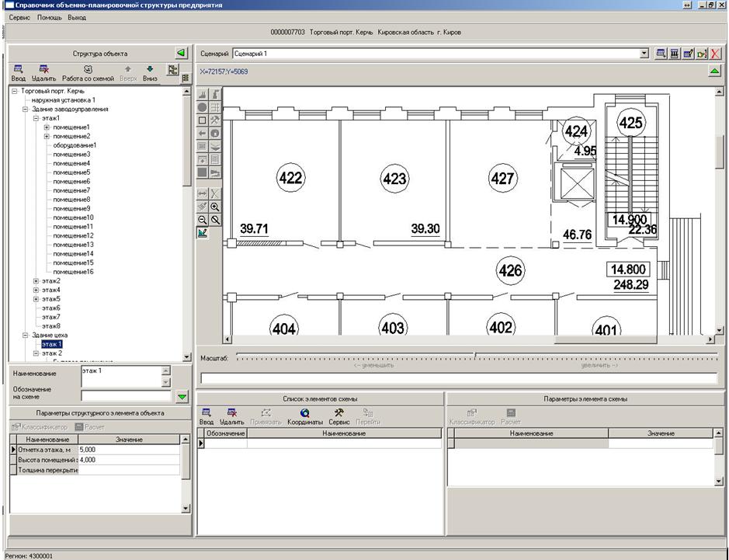This screenshot has height=560, width=729.
Task: Click red X icon in scenario toolbar
Action: click(714, 54)
